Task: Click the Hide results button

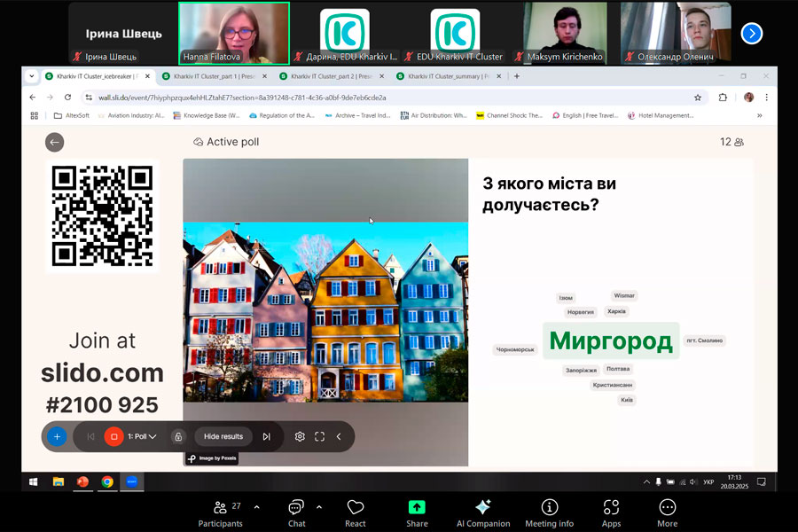Action: pyautogui.click(x=223, y=436)
